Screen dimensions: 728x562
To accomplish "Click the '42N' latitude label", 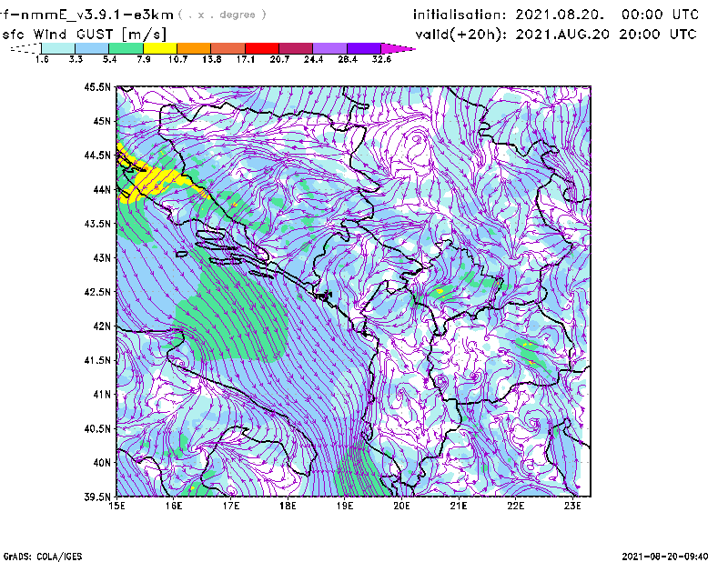I will click(x=102, y=326).
